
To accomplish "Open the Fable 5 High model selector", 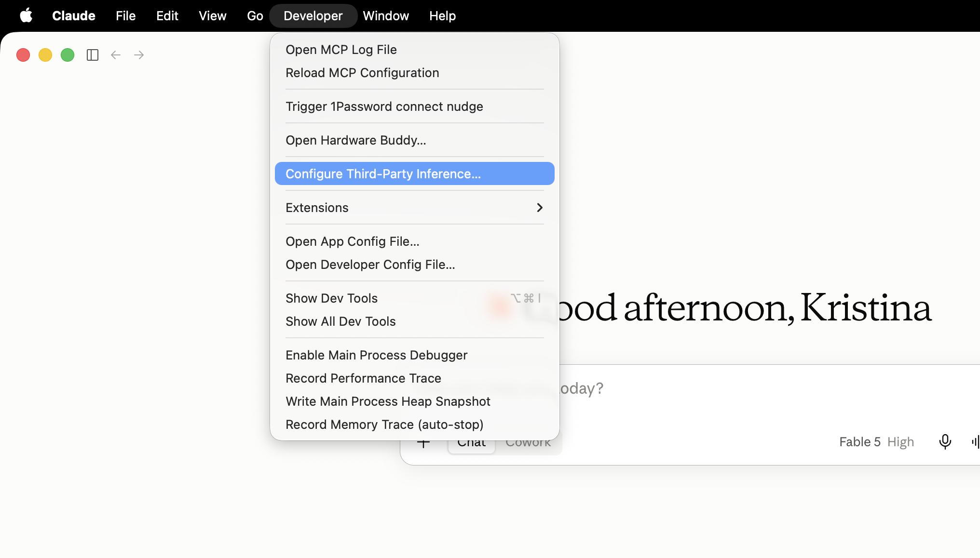I will (876, 442).
